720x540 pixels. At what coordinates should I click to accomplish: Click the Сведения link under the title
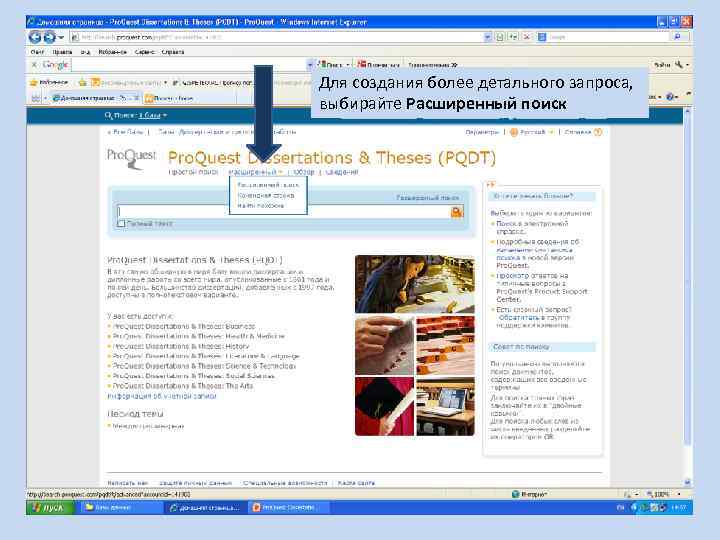(x=341, y=172)
